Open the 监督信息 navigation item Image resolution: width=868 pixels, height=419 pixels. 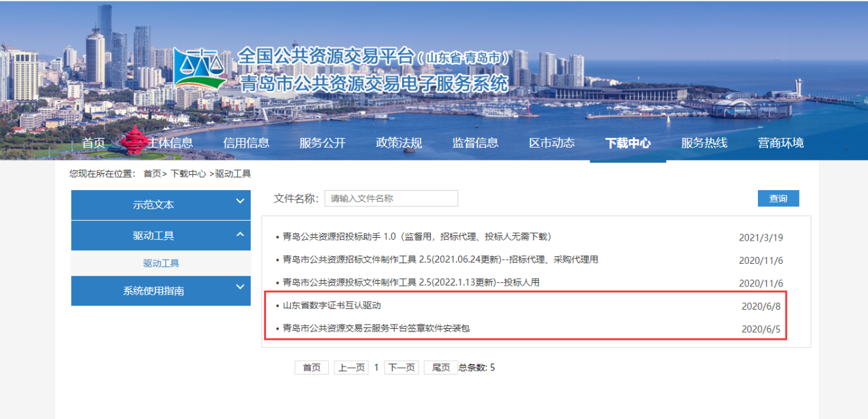[x=475, y=143]
